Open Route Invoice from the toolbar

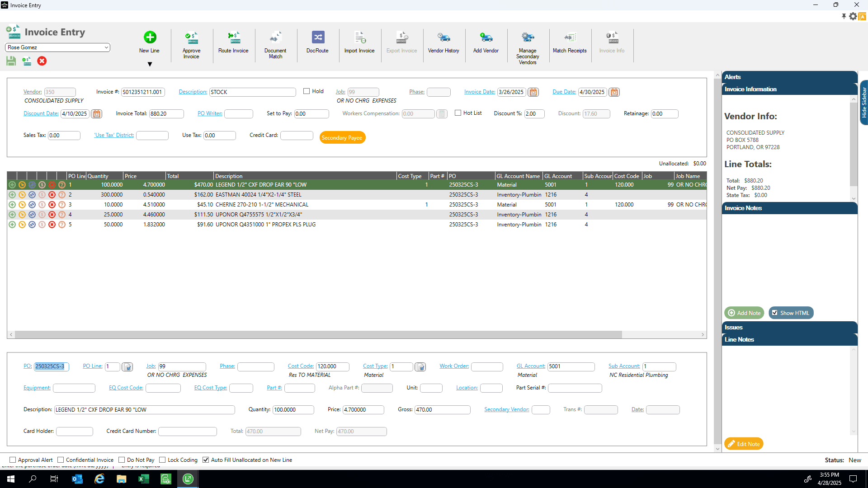(x=233, y=37)
